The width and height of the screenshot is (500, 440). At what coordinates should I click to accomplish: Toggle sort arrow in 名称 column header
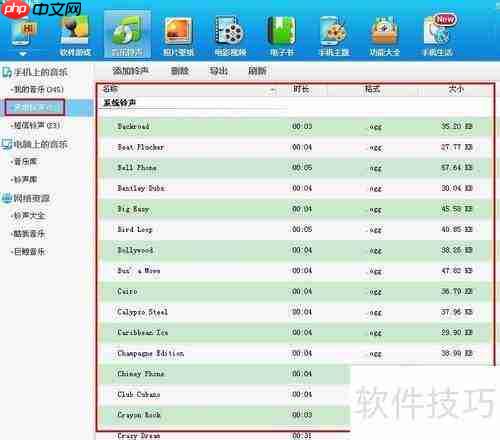click(273, 90)
